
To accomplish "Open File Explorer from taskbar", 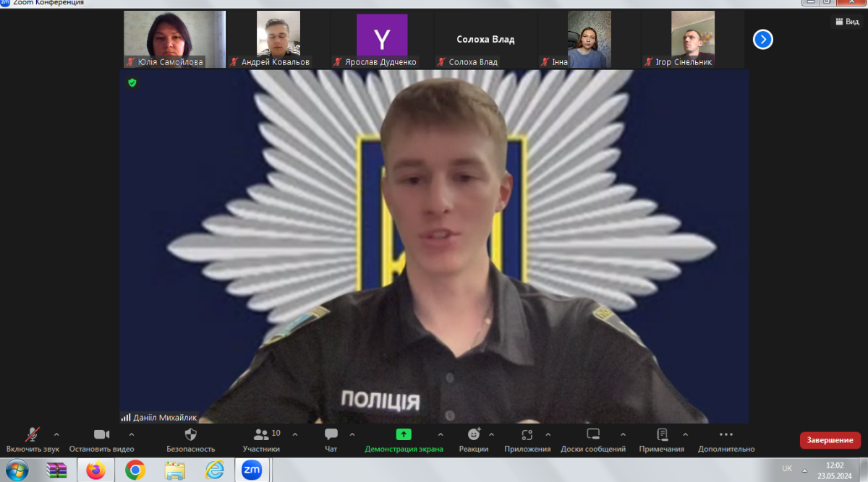I will (174, 470).
